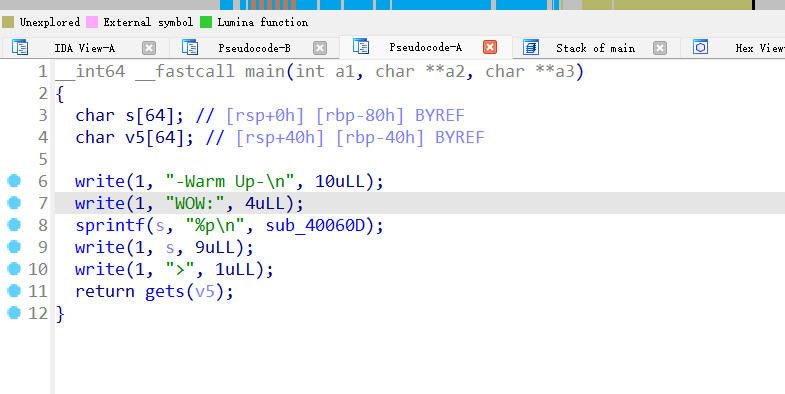Viewport: 785px width, 394px height.
Task: Click the sprintf function call
Action: point(110,225)
